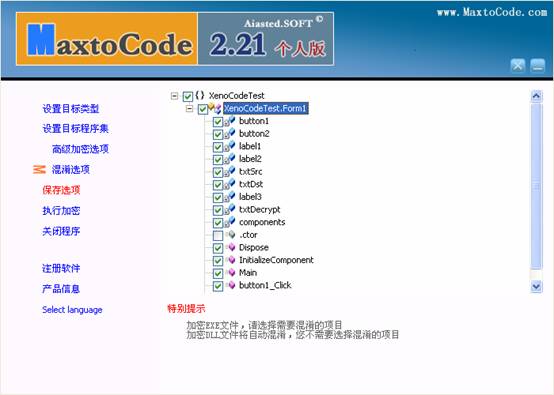Open 高级加密选项 in the sidebar
554x395 pixels.
click(x=80, y=149)
